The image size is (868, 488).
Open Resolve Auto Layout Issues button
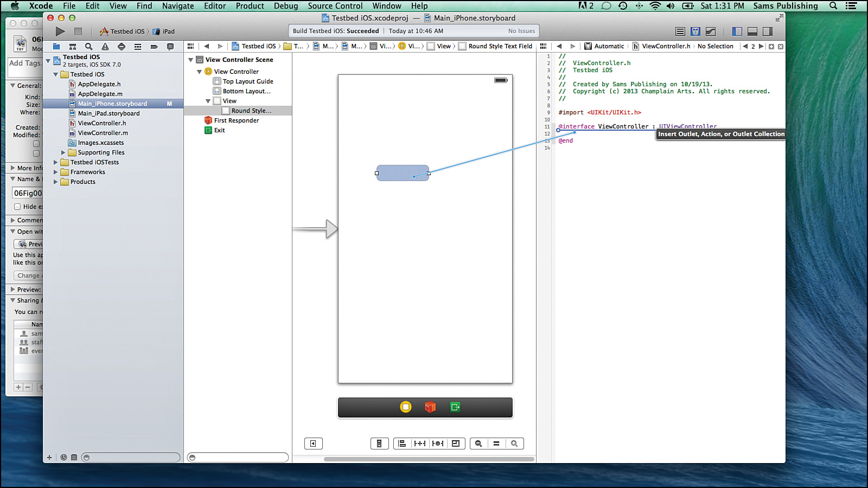point(438,444)
